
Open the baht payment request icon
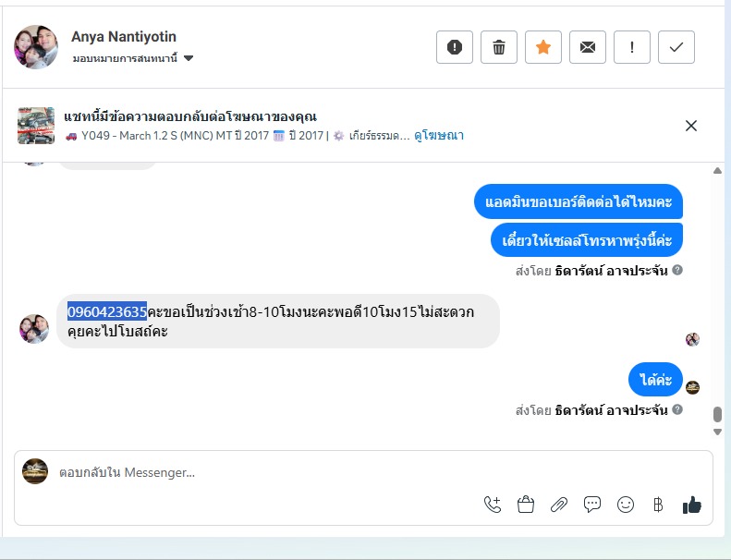tap(658, 505)
